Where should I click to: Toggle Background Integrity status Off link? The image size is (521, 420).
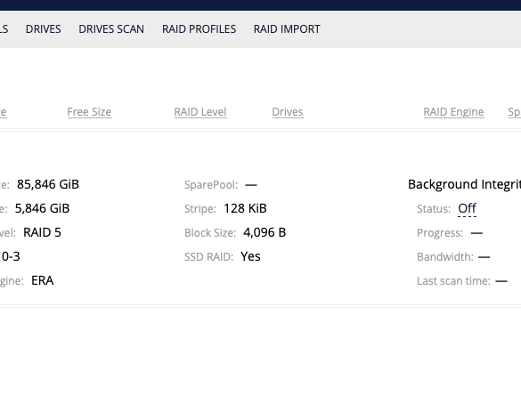[x=467, y=208]
